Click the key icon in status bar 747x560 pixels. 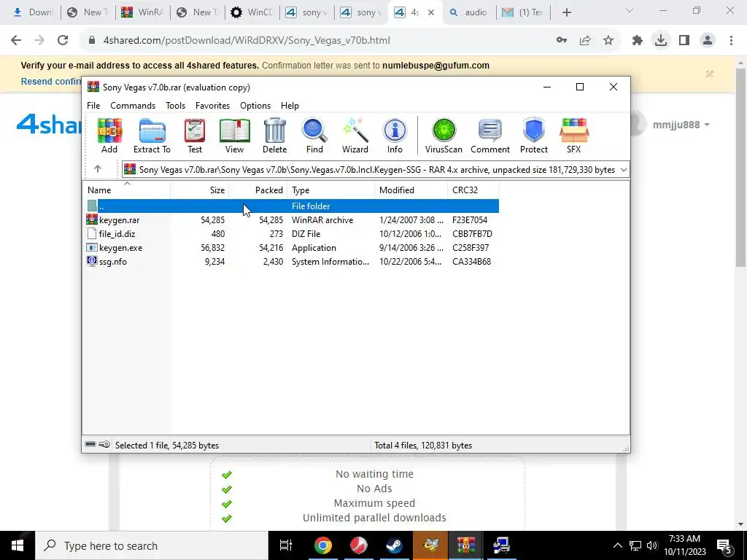104,444
